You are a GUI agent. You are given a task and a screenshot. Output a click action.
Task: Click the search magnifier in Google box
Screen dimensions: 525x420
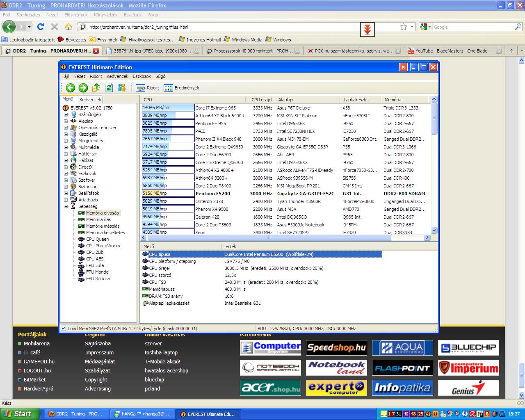pyautogui.click(x=518, y=27)
